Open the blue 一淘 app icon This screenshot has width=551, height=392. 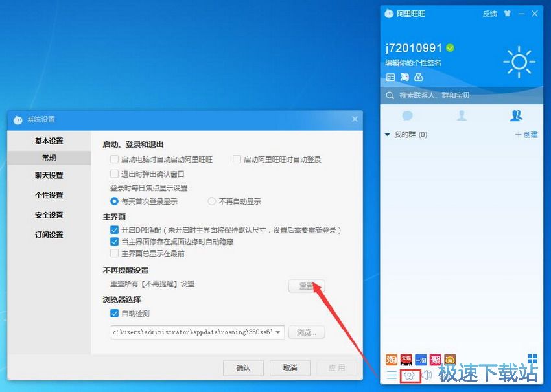click(x=421, y=360)
